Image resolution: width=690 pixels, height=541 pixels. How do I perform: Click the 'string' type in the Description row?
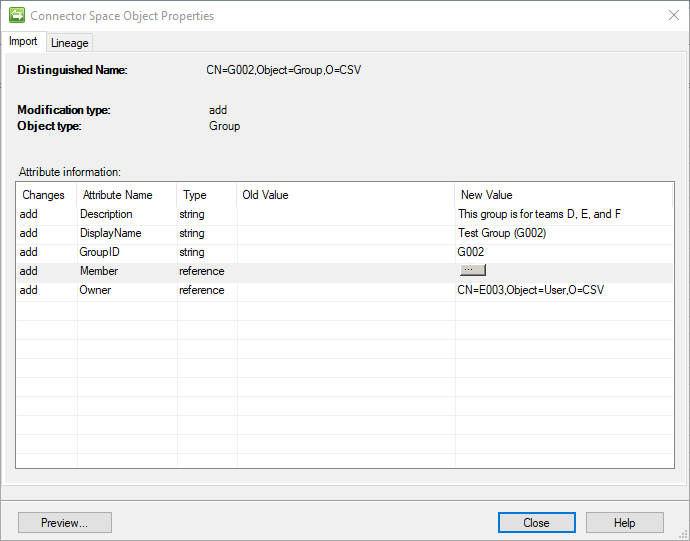pos(191,214)
